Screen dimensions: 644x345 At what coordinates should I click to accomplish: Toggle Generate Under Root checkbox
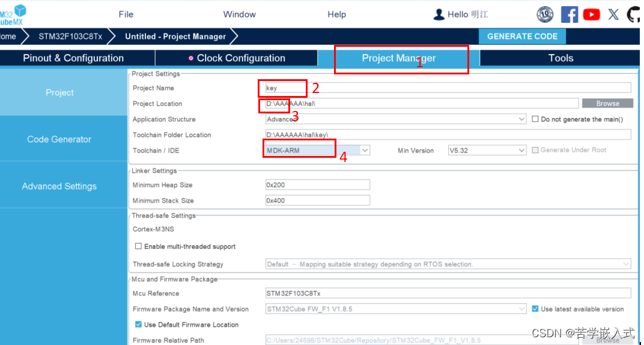tap(535, 150)
